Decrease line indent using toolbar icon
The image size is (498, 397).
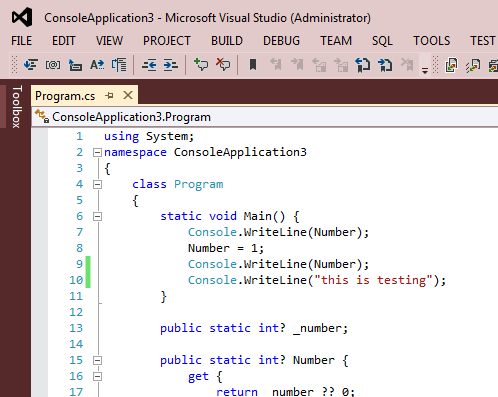pyautogui.click(x=149, y=65)
